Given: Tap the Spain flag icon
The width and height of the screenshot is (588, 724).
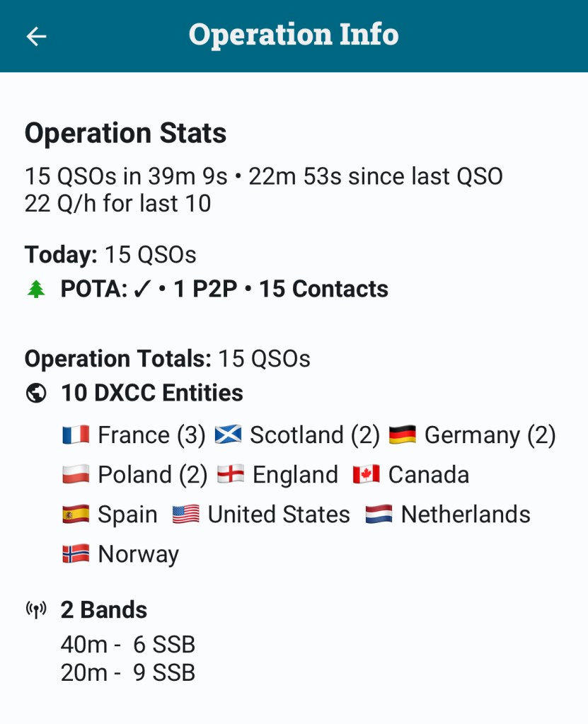Looking at the screenshot, I should 76,515.
